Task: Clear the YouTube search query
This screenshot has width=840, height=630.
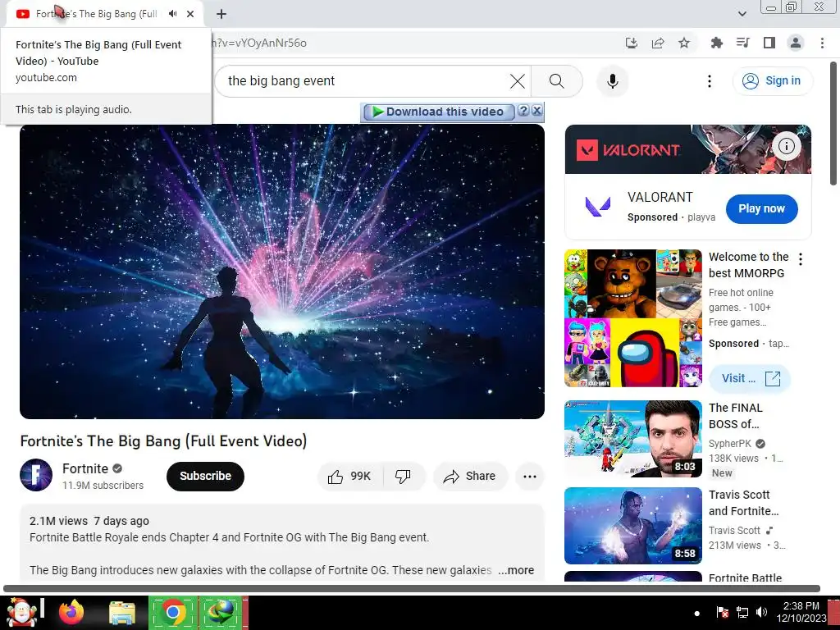Action: point(518,81)
